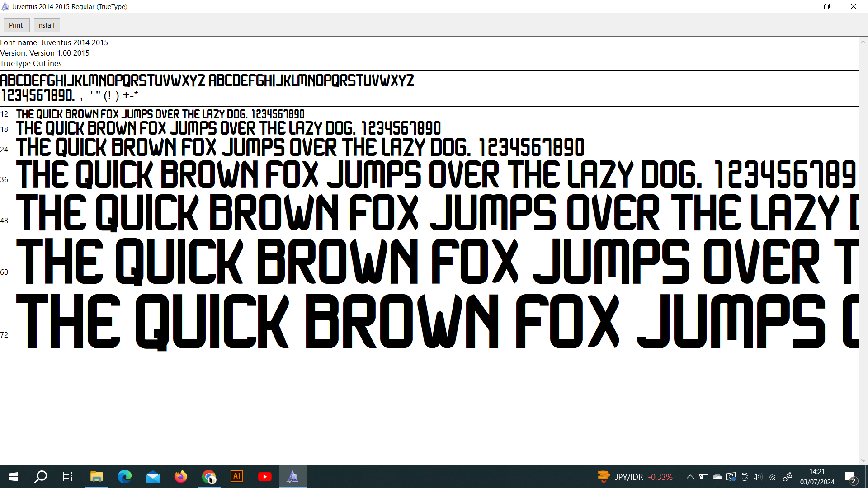Open the Windows Start menu
This screenshot has height=488, width=868.
[x=14, y=477]
